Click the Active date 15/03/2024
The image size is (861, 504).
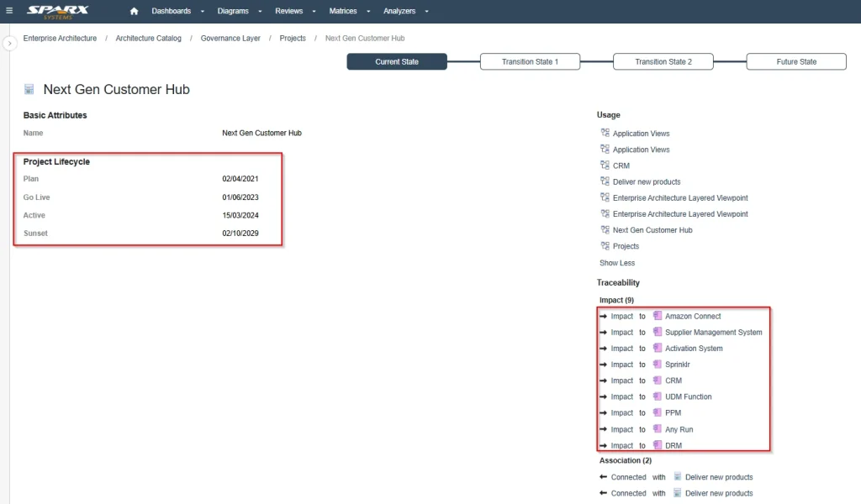pos(240,216)
